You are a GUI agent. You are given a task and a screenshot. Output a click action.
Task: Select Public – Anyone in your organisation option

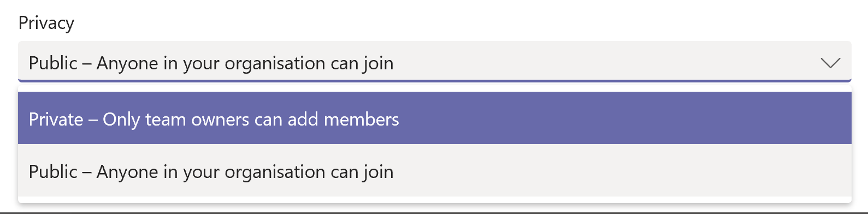(x=435, y=170)
